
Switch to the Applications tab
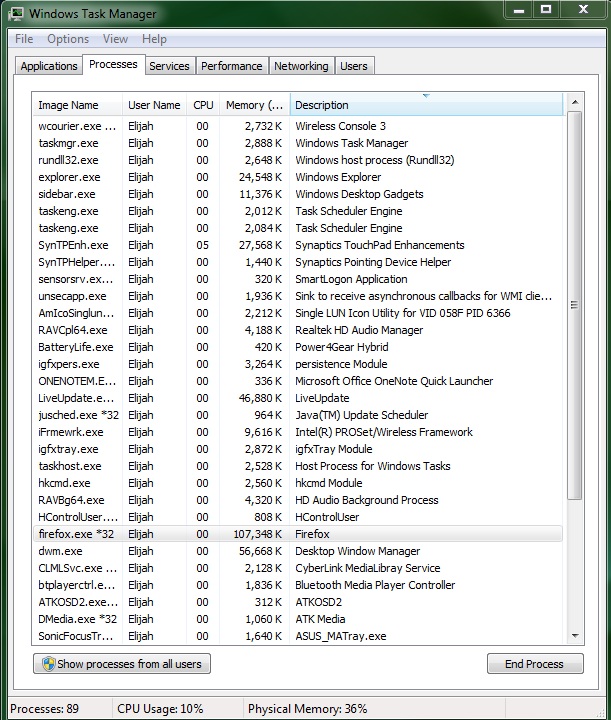point(49,66)
